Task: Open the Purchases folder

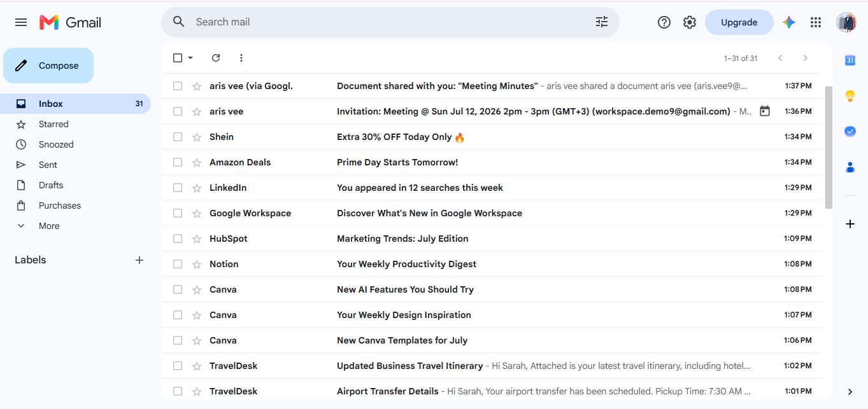Action: pos(75,205)
